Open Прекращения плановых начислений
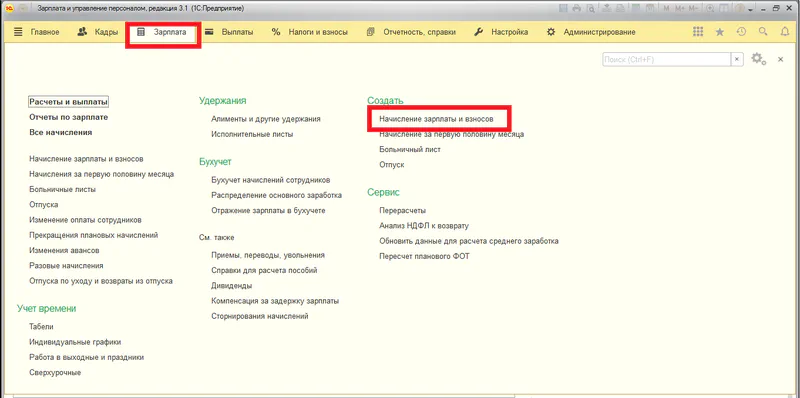Viewport: 800px width, 398px height. pos(94,235)
